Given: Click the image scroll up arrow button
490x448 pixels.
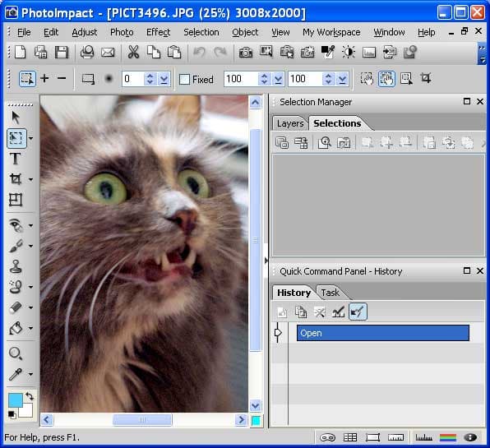Looking at the screenshot, I should click(256, 103).
